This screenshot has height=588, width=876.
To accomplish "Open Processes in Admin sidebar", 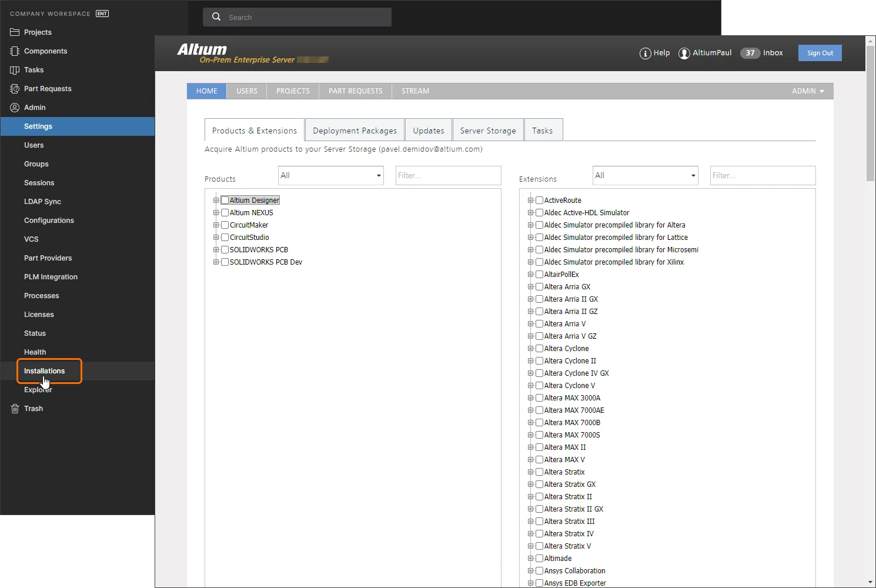I will [41, 296].
